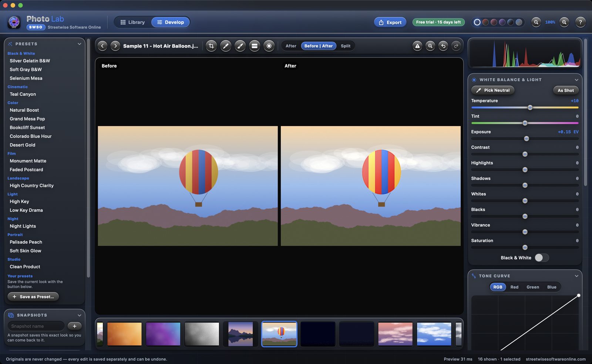
Task: Open the orange gradient thumbnail in the filmstrip
Action: (124, 334)
